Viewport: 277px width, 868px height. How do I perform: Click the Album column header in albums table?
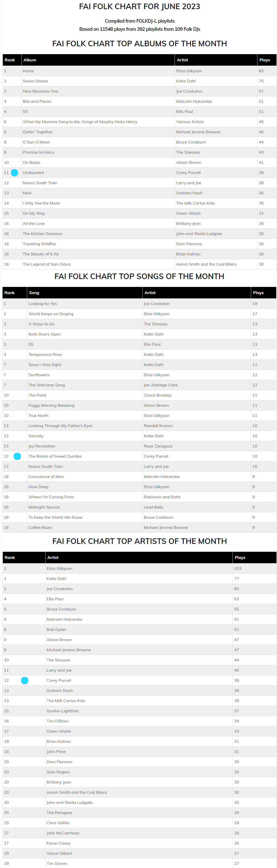click(30, 60)
